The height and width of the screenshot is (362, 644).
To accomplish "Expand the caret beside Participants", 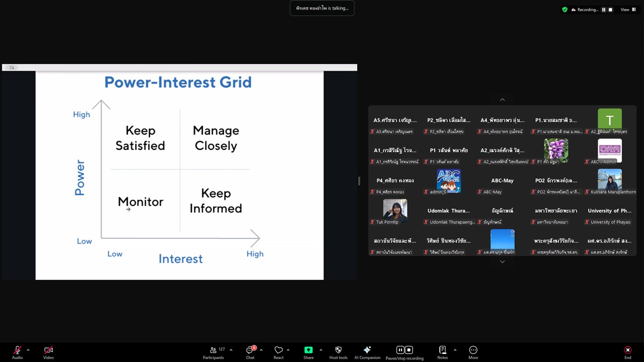I will pyautogui.click(x=231, y=350).
